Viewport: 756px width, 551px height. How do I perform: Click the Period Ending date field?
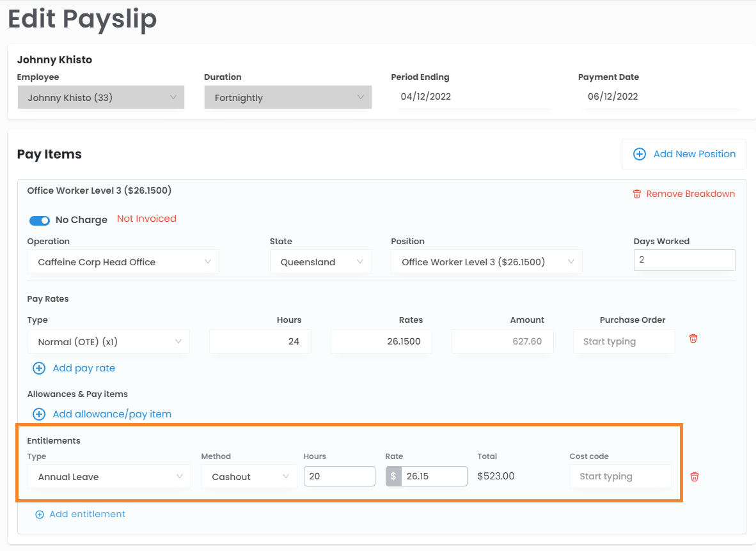pos(473,97)
